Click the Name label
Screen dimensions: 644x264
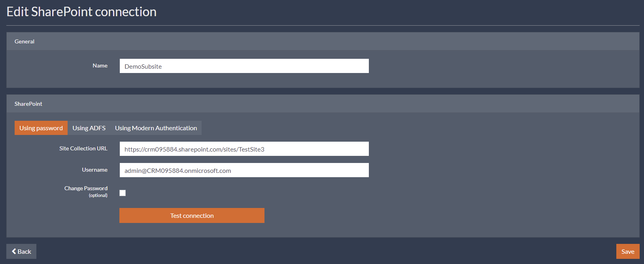click(x=100, y=66)
